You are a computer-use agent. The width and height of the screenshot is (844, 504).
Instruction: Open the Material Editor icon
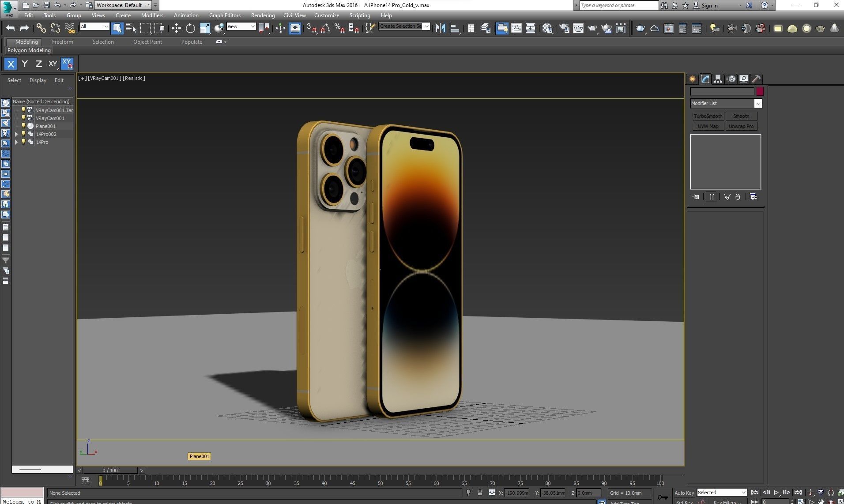pos(548,28)
